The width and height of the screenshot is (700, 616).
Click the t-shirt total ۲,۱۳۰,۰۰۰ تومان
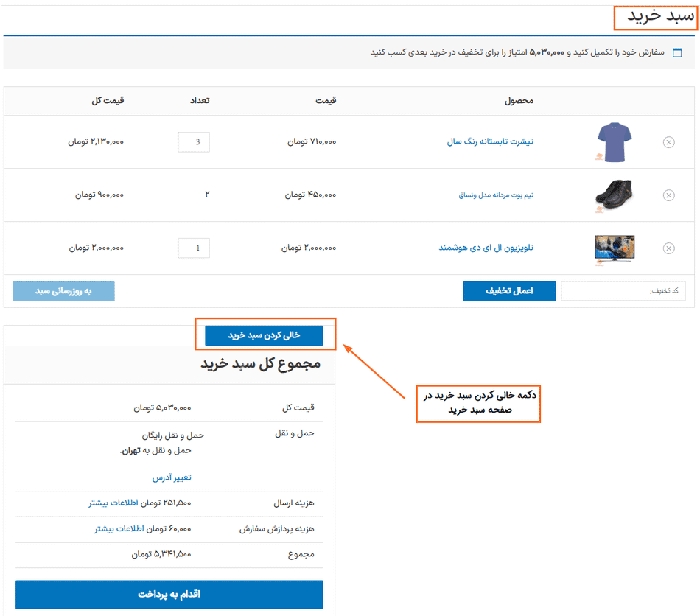click(x=96, y=141)
